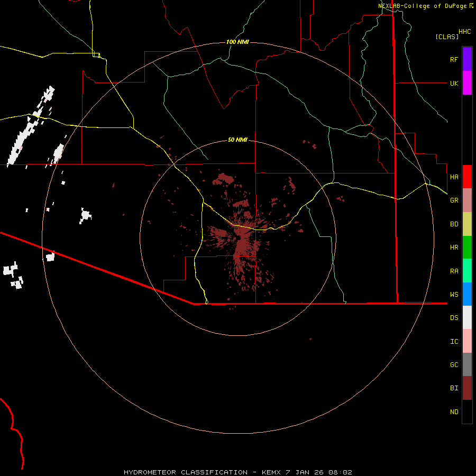This screenshot has height=476, width=476.
Task: Click the WS blue legend swatch
Action: [467, 294]
